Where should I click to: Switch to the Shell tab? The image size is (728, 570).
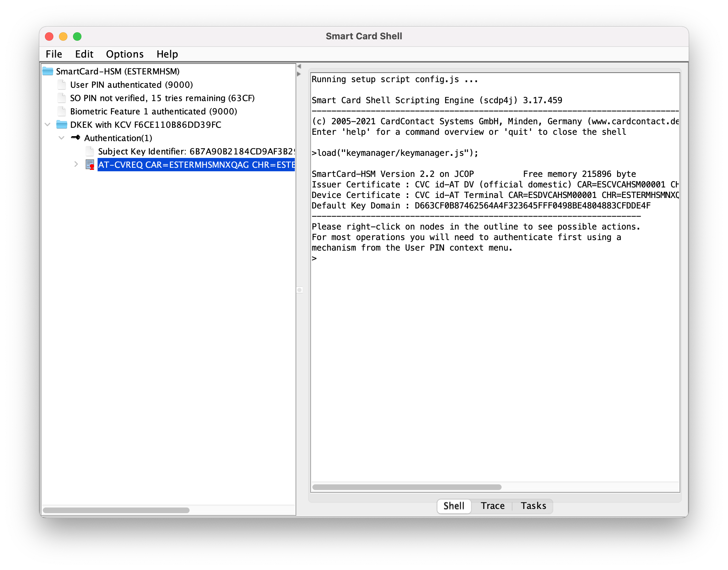point(454,506)
